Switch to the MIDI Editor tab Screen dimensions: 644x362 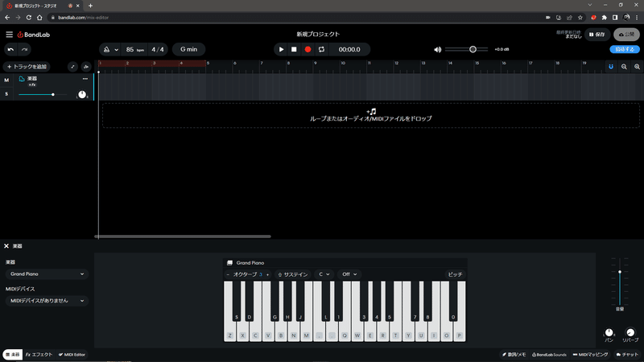72,355
